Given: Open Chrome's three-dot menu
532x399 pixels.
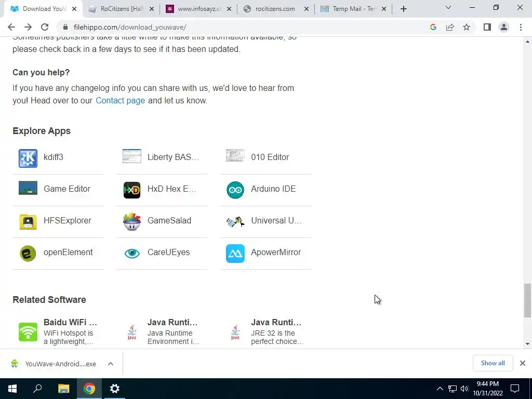Looking at the screenshot, I should (521, 27).
